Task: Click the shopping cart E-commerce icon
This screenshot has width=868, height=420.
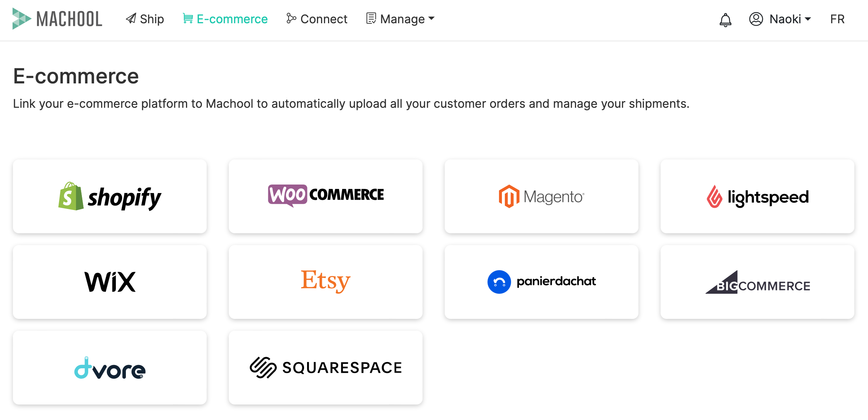Action: tap(188, 18)
